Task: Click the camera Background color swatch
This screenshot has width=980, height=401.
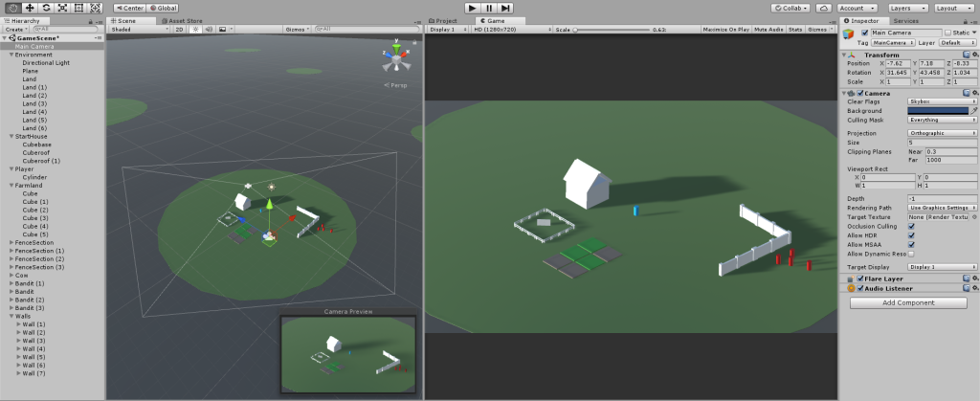Action: pos(937,110)
